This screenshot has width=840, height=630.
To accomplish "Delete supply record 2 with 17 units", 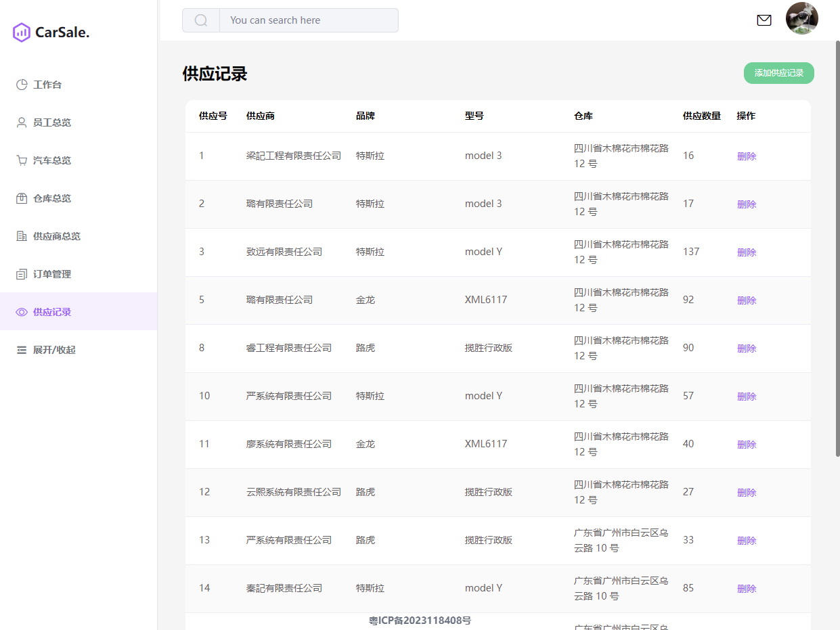I will coord(747,204).
